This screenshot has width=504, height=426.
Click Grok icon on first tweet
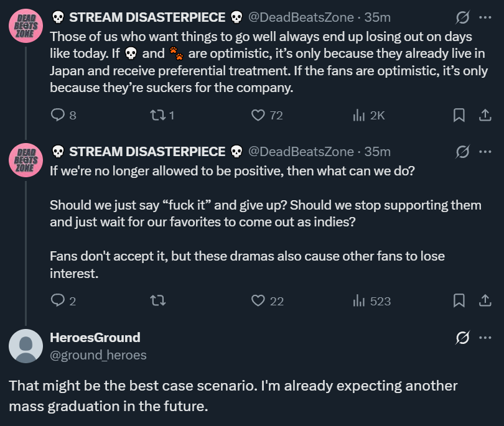pos(462,17)
